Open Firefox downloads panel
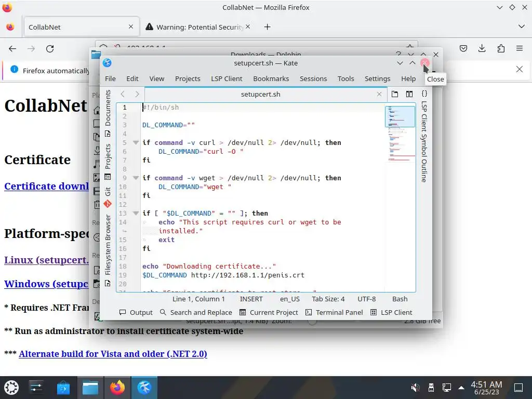Viewport: 532px width, 399px height. tap(482, 48)
